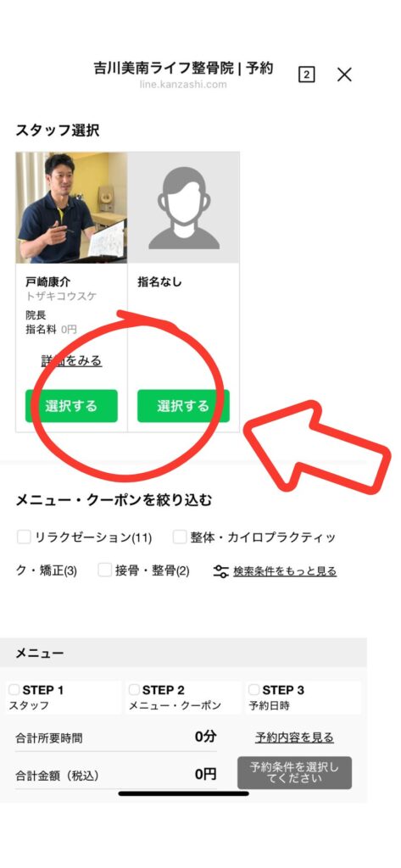Click the gray placeholder avatar for 指名なし
This screenshot has height=868, width=401.
point(184,208)
